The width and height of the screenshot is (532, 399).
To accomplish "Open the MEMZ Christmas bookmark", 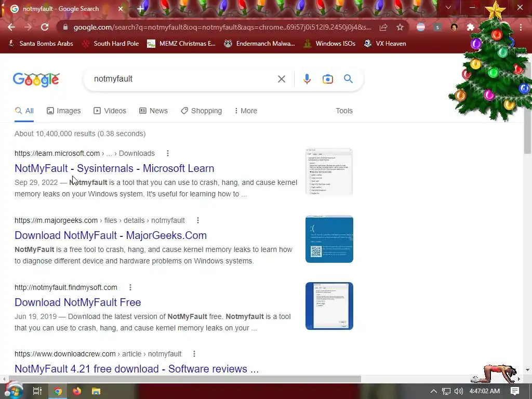I will click(181, 44).
